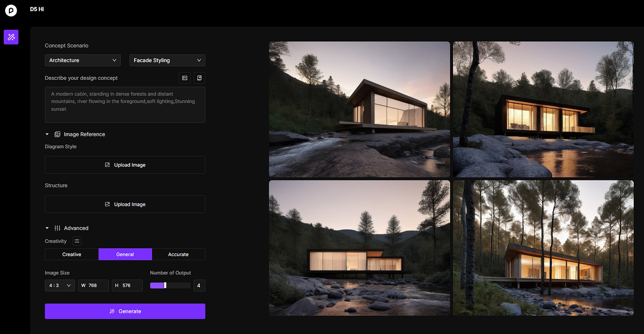Select the Creative mode option
This screenshot has width=644, height=334.
(x=71, y=254)
